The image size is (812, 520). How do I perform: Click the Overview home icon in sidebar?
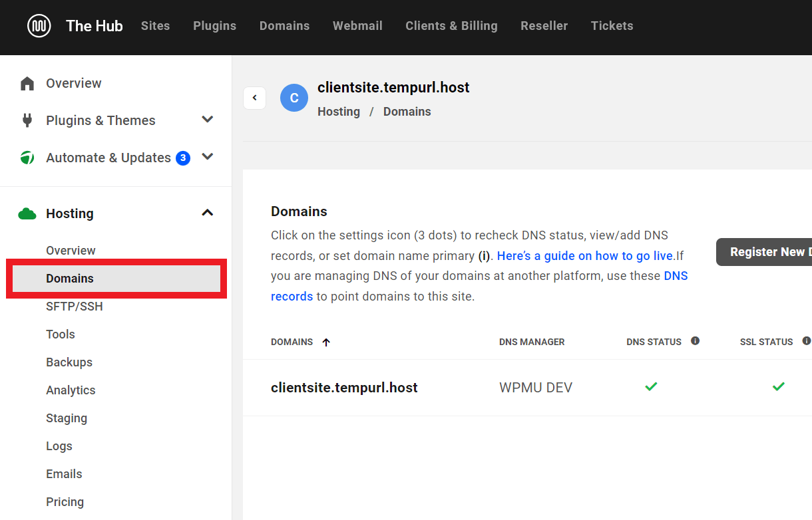pos(27,83)
